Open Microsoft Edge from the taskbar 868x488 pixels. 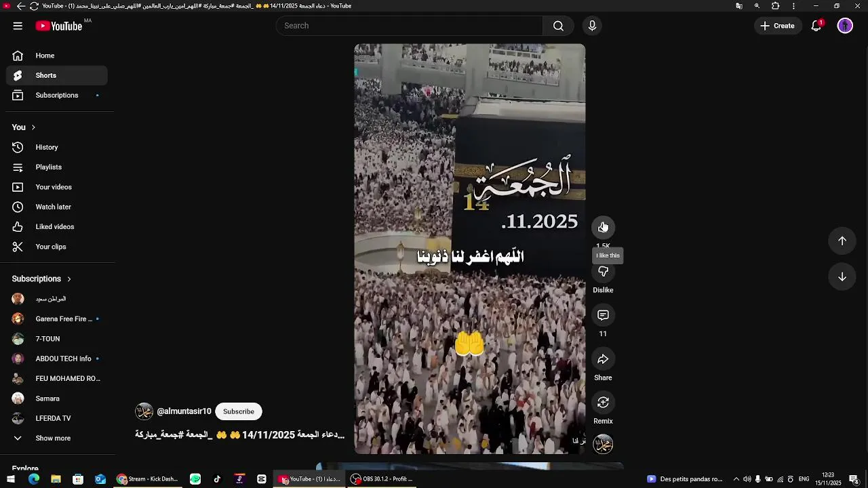click(x=34, y=479)
